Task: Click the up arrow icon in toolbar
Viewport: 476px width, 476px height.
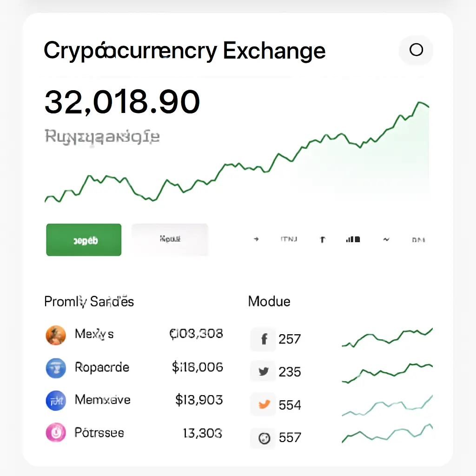Action: [x=322, y=240]
